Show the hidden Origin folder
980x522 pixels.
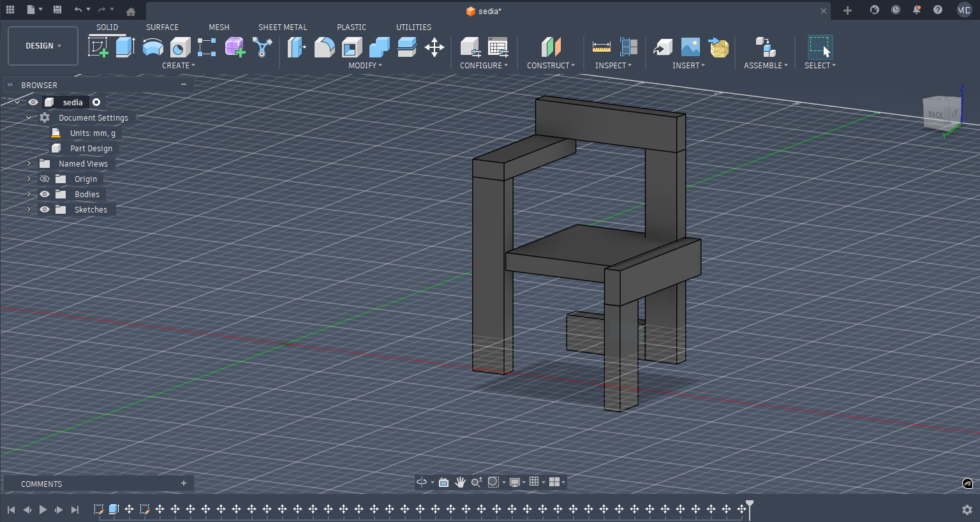[45, 179]
